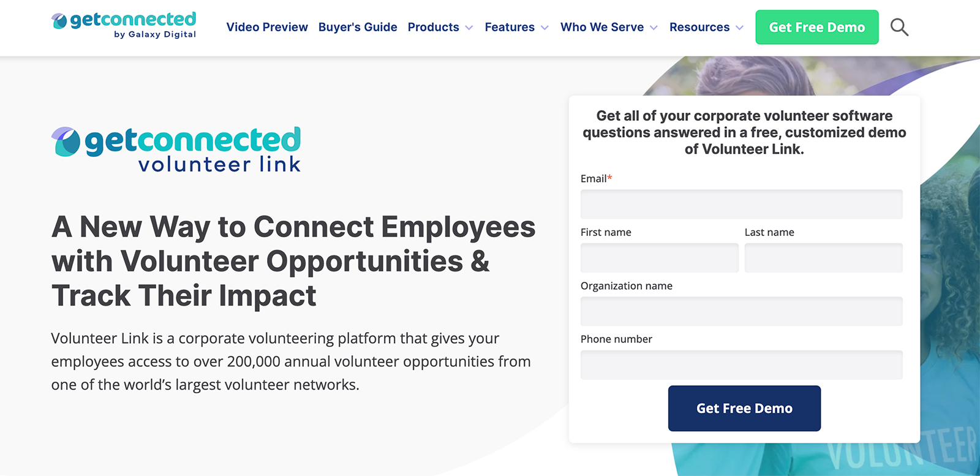Open the Who We Serve menu
980x476 pixels.
click(601, 27)
